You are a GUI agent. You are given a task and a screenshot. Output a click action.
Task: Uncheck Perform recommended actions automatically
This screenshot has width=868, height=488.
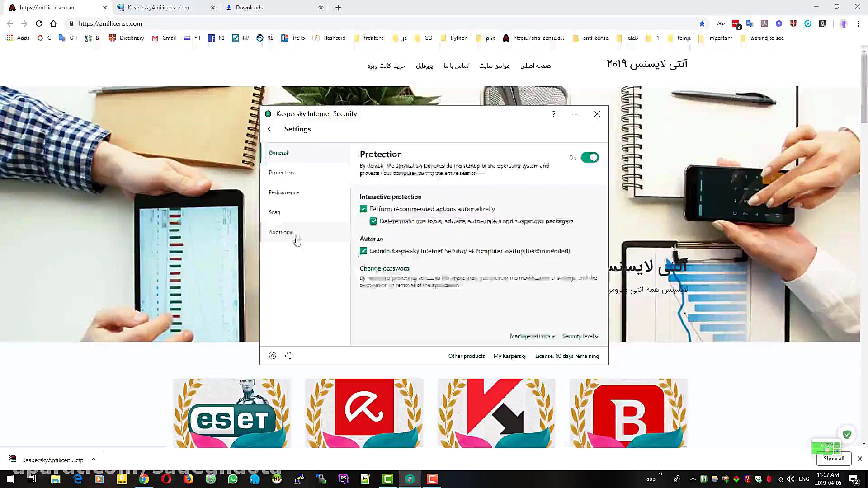[363, 209]
